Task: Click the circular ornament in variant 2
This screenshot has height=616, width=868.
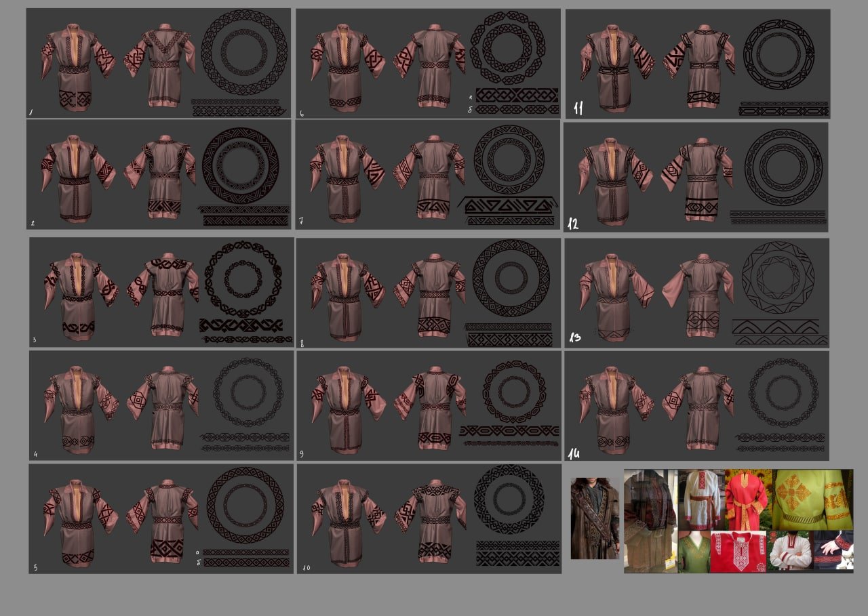Action: click(240, 165)
